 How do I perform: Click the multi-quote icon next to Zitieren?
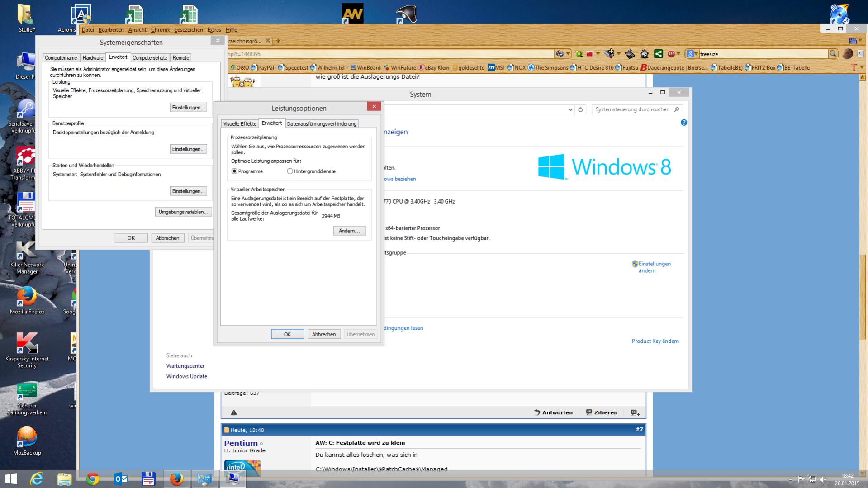635,412
